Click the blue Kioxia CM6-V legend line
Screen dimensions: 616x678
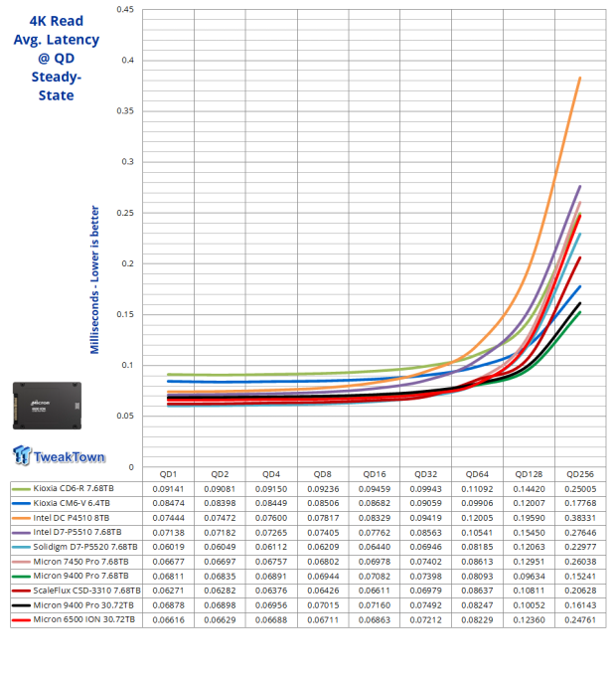coord(21,504)
